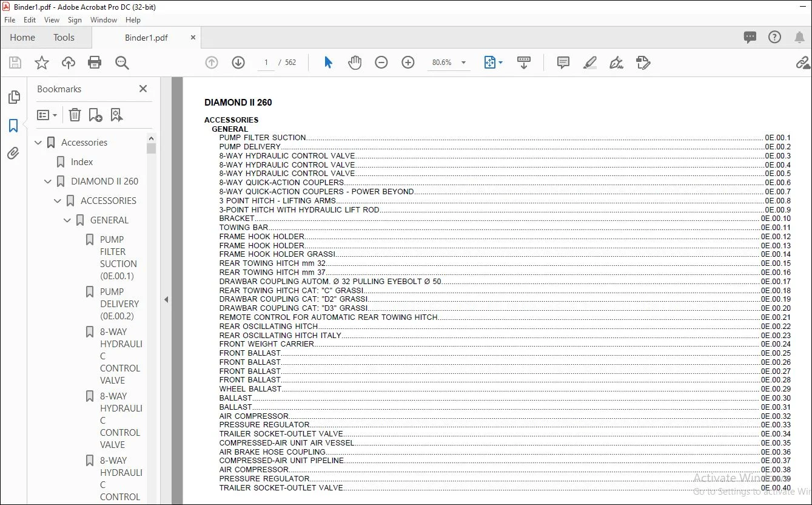The image size is (812, 505).
Task: Select the Binder1.pdf document tab
Action: [146, 38]
